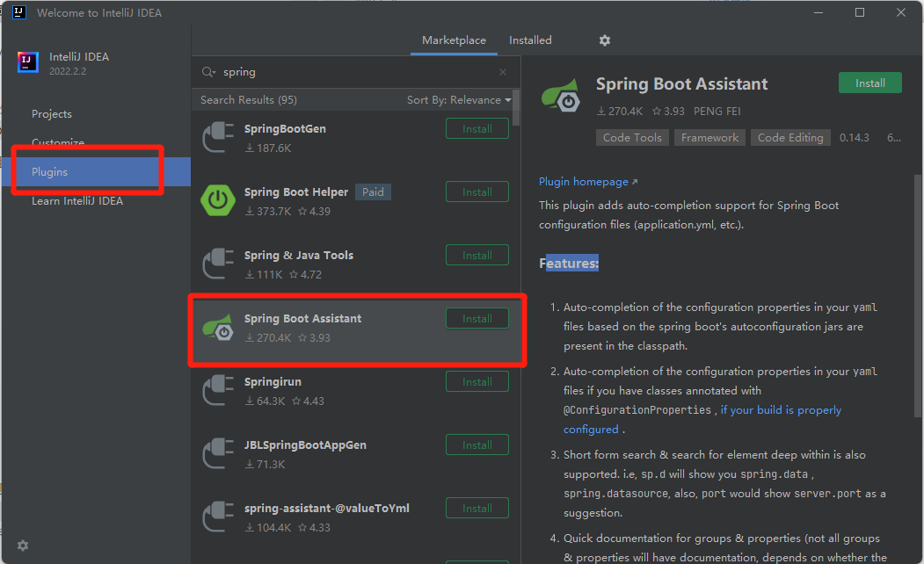924x564 pixels.
Task: Click the 270.4K downloads count in details
Action: click(x=620, y=112)
